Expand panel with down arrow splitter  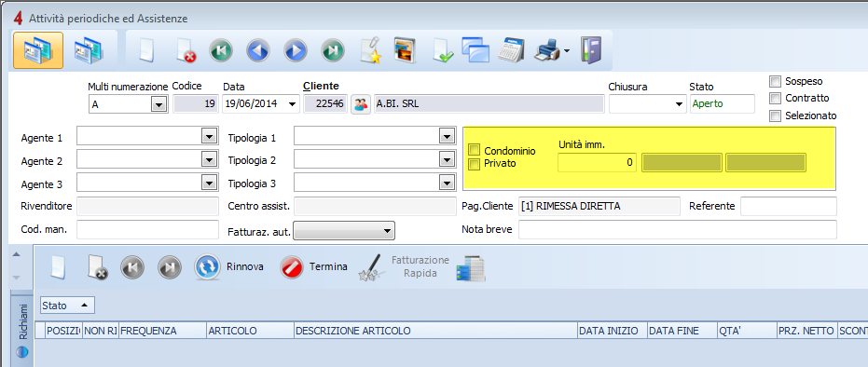(x=16, y=277)
